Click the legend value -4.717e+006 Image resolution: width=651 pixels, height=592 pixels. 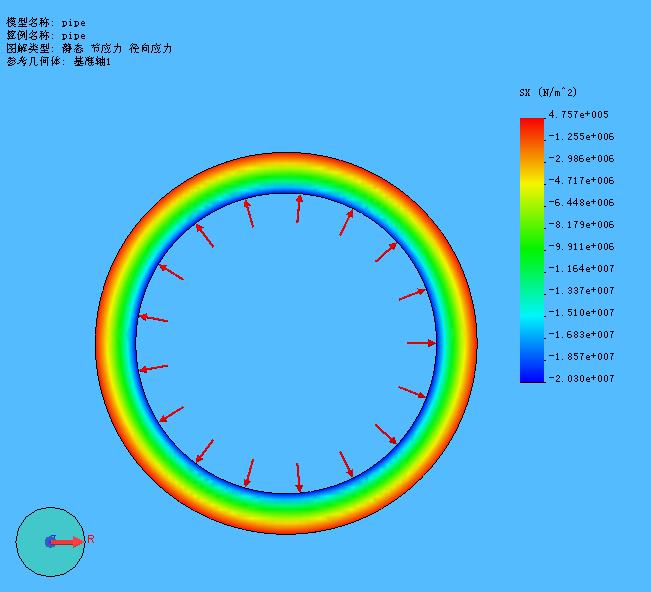(581, 181)
